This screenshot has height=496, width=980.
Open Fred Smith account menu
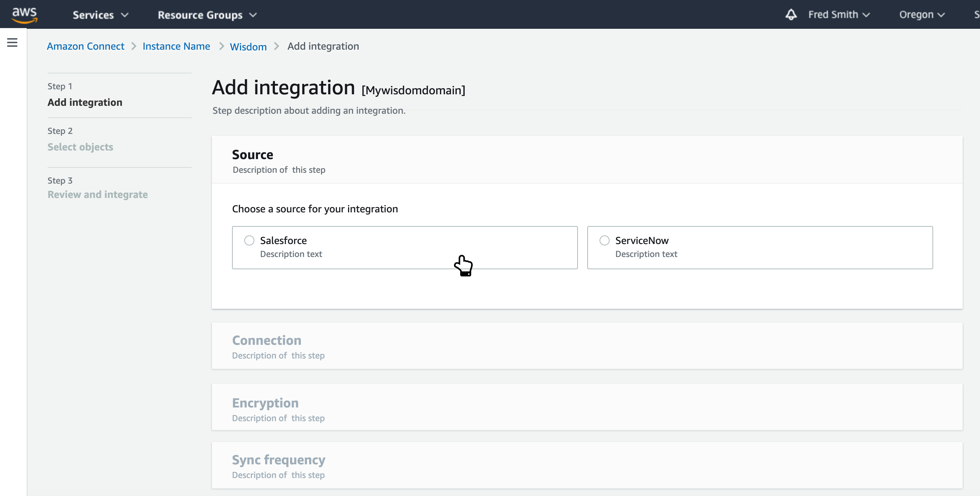[x=833, y=14]
